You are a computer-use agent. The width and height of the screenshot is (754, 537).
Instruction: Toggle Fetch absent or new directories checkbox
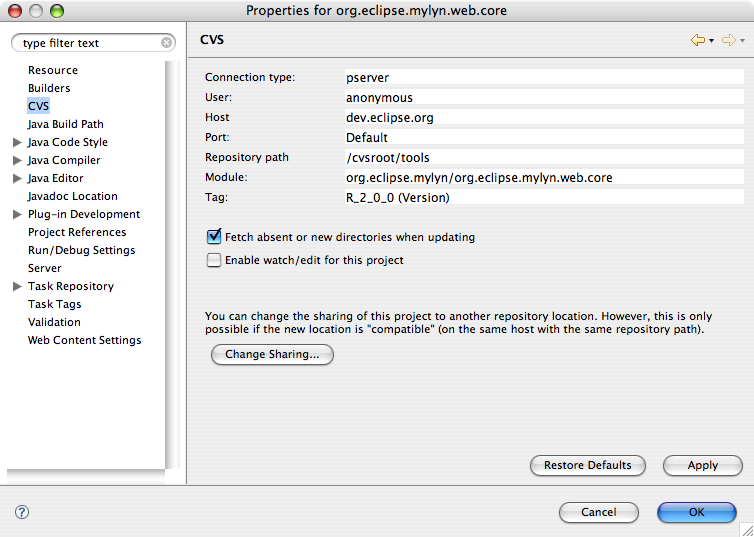point(214,237)
